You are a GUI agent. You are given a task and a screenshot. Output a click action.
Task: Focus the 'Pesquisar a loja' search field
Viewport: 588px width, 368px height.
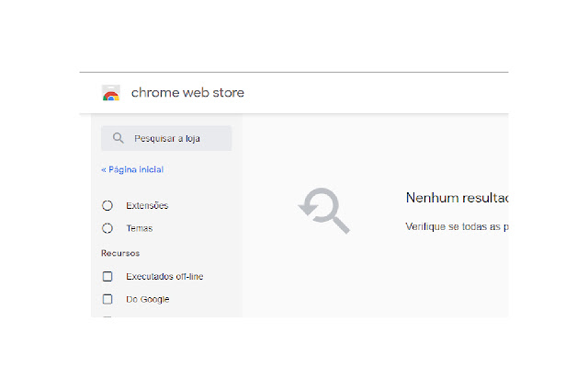tap(175, 139)
